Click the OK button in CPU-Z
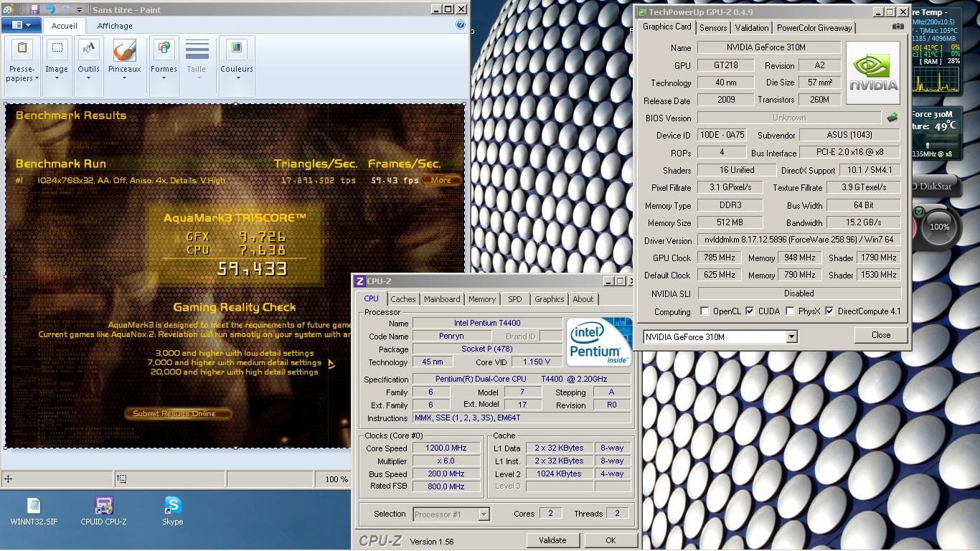980x551 pixels. pyautogui.click(x=611, y=540)
